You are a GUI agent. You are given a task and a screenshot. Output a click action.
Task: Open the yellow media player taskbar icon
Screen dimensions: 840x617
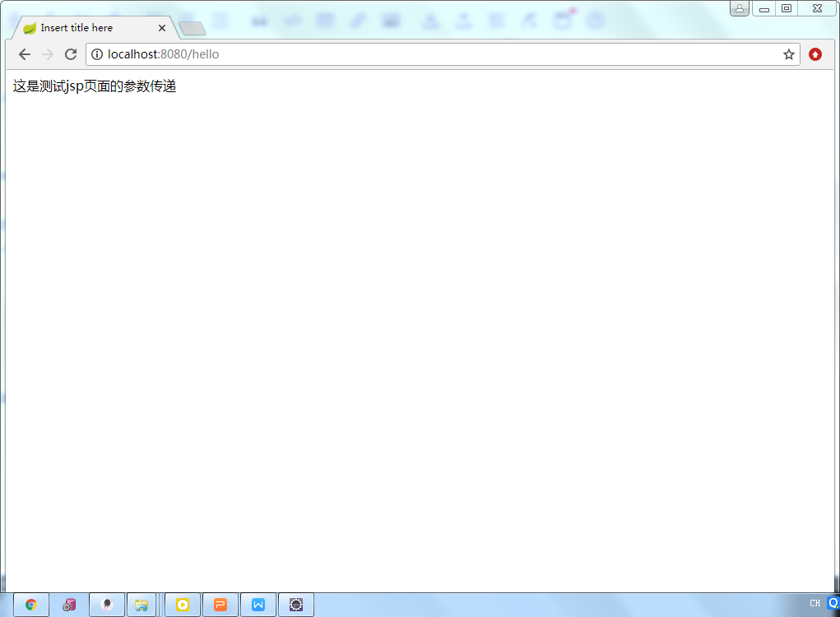(183, 605)
